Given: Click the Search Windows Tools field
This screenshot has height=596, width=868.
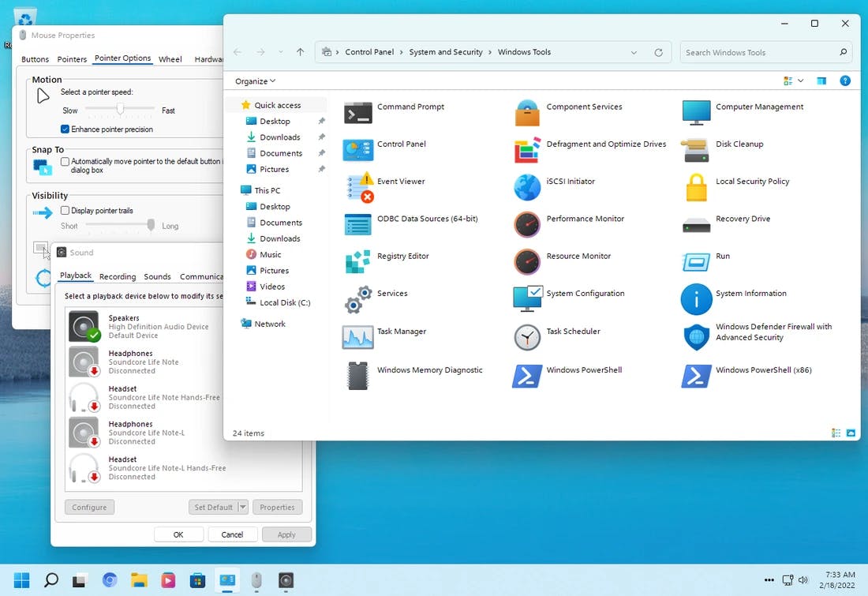Looking at the screenshot, I should pos(758,53).
